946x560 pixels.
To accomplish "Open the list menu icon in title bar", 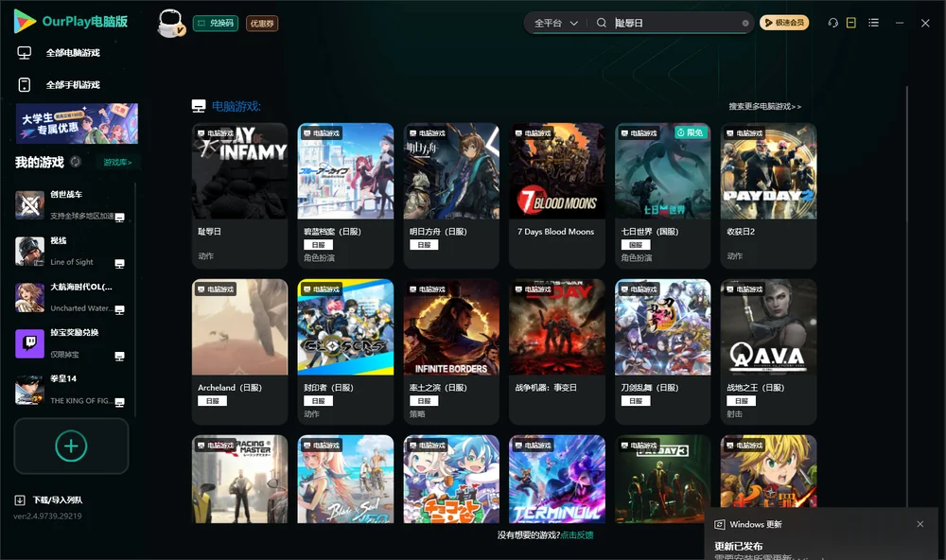I will [873, 23].
